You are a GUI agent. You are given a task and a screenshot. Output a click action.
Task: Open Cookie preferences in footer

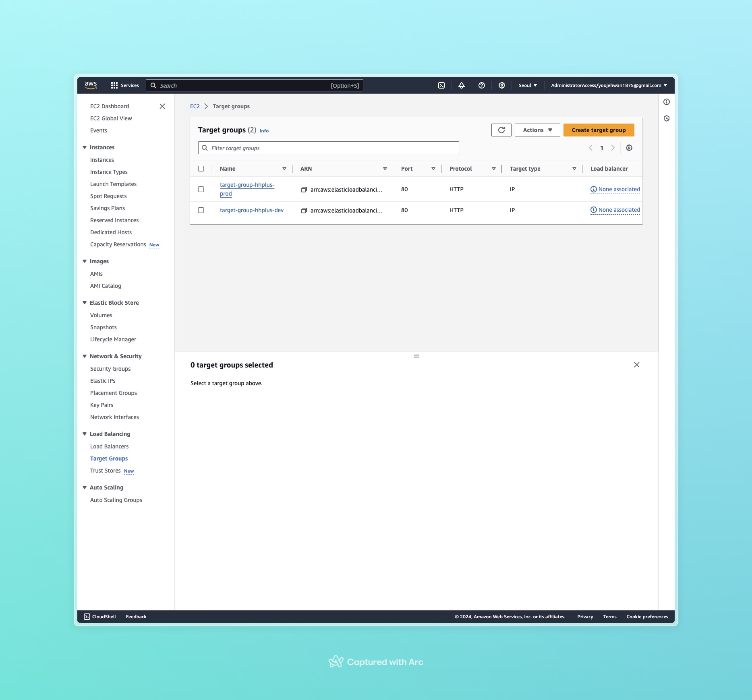point(647,617)
